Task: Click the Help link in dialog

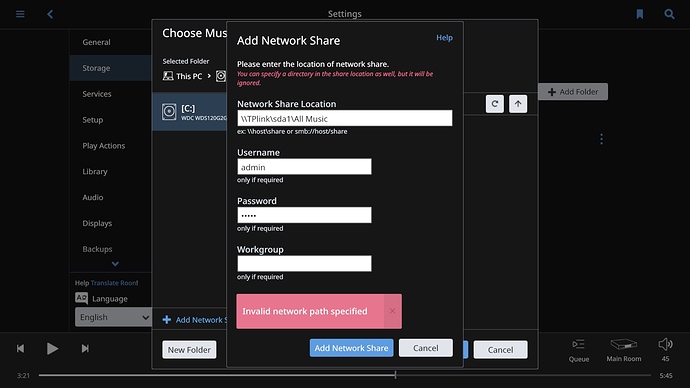Action: (x=444, y=38)
